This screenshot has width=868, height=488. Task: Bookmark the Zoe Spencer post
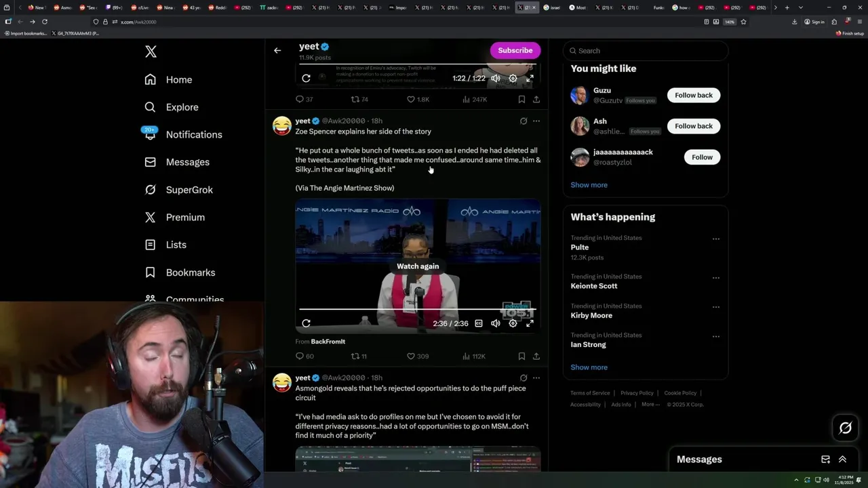[521, 357]
